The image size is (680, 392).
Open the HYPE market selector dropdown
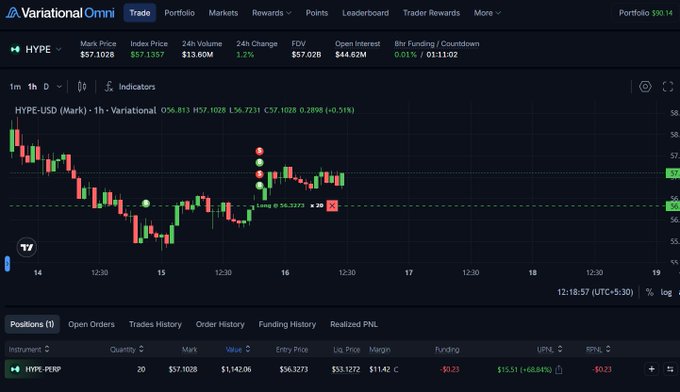(x=36, y=49)
